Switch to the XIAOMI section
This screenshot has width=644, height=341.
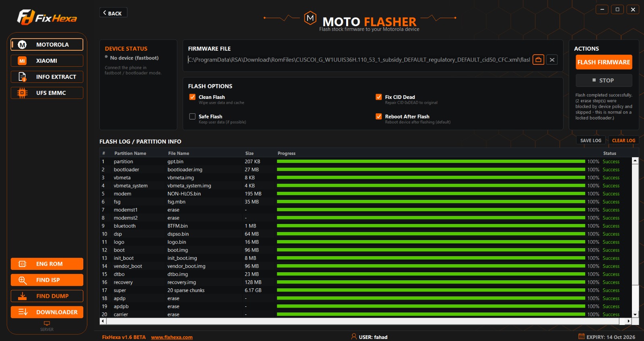click(x=47, y=61)
